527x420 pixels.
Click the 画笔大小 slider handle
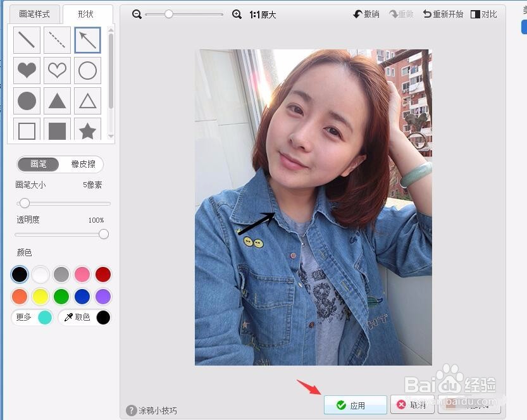[24, 203]
